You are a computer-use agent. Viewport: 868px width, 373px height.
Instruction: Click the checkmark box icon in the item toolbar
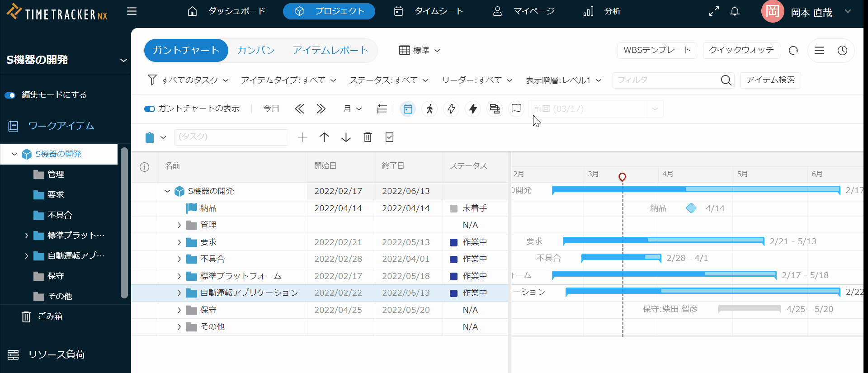click(x=389, y=137)
